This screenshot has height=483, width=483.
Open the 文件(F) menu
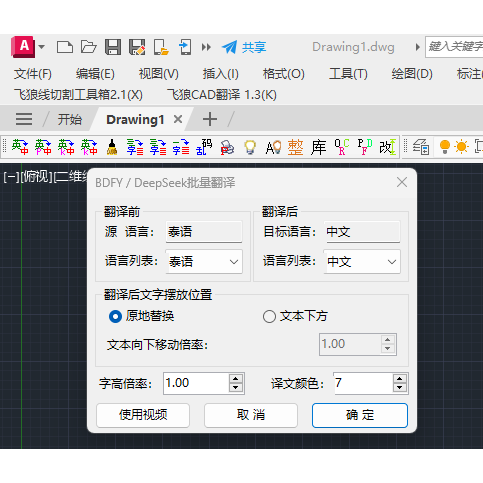pyautogui.click(x=33, y=74)
